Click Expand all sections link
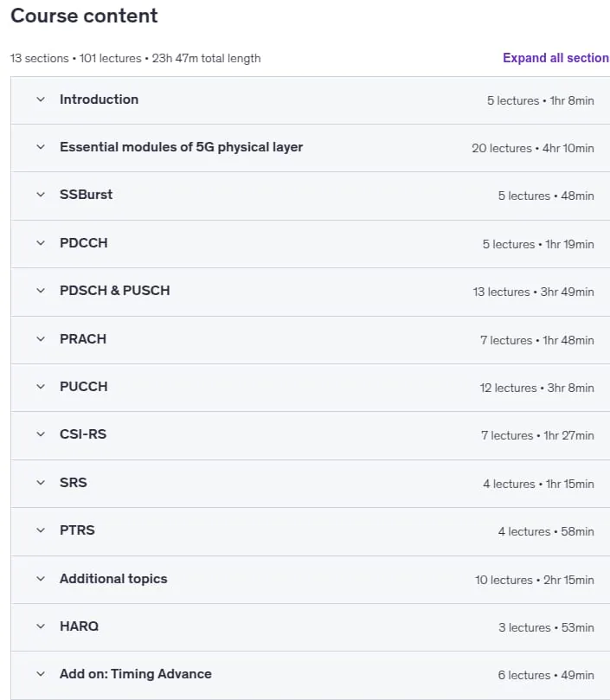 [x=556, y=58]
